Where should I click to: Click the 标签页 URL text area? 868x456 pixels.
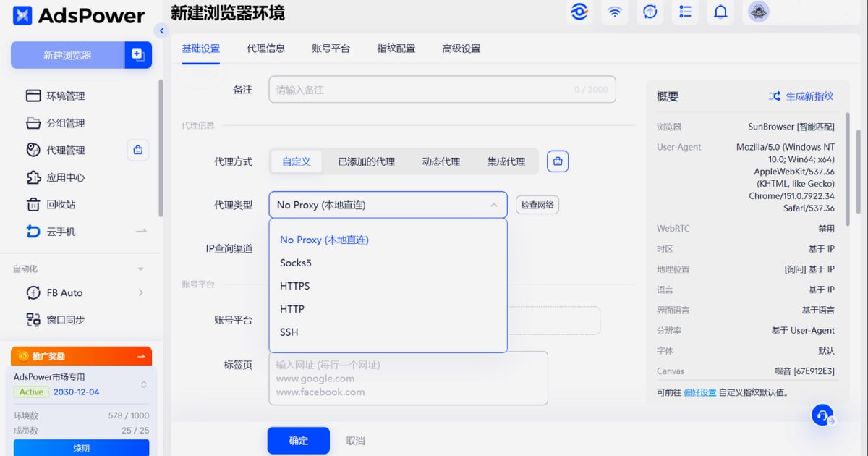408,378
